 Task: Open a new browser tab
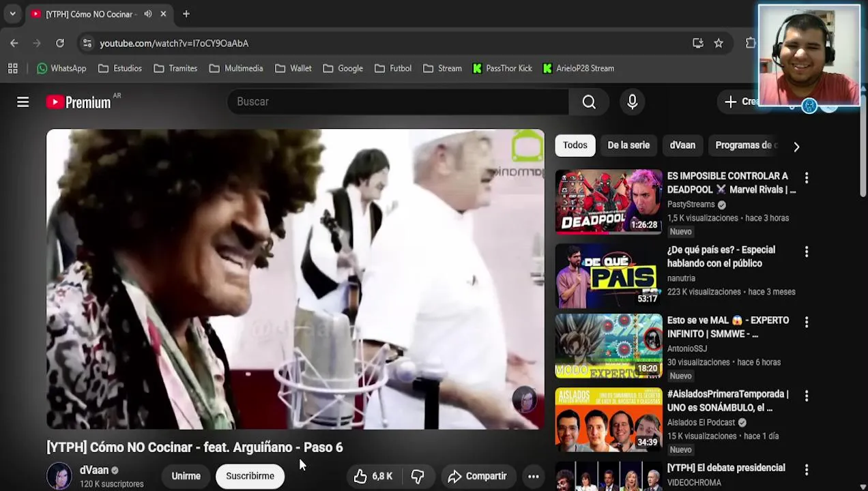tap(186, 14)
